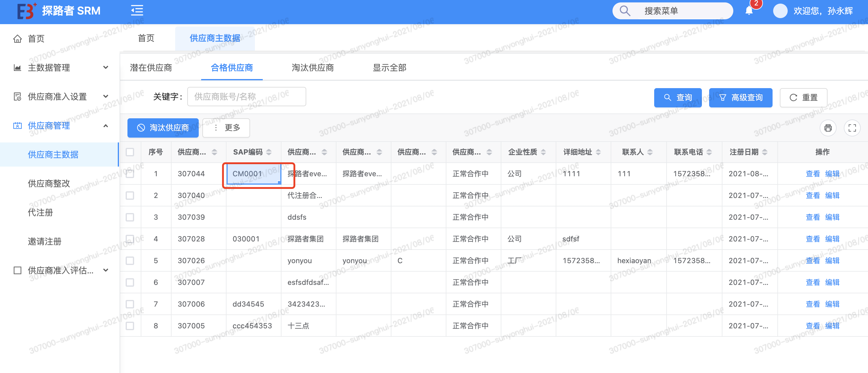Viewport: 868px width, 373px height.
Task: Open the 更多 actions dropdown
Action: (226, 128)
